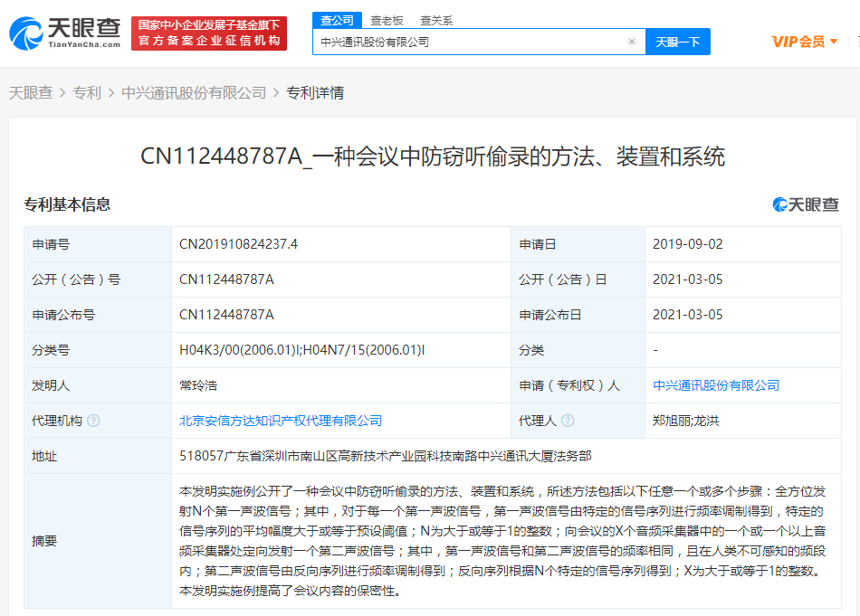Select the 查公司 search tab

click(x=338, y=20)
